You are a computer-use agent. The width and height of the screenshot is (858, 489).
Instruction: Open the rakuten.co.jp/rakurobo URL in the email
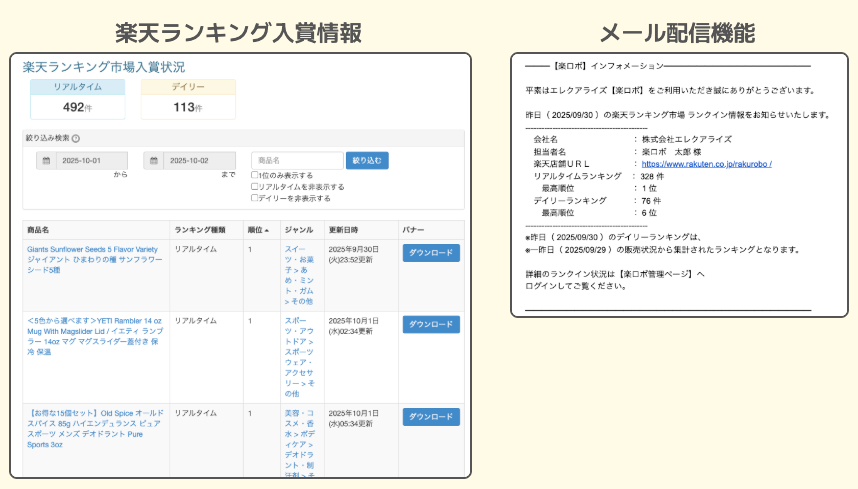[x=706, y=163]
